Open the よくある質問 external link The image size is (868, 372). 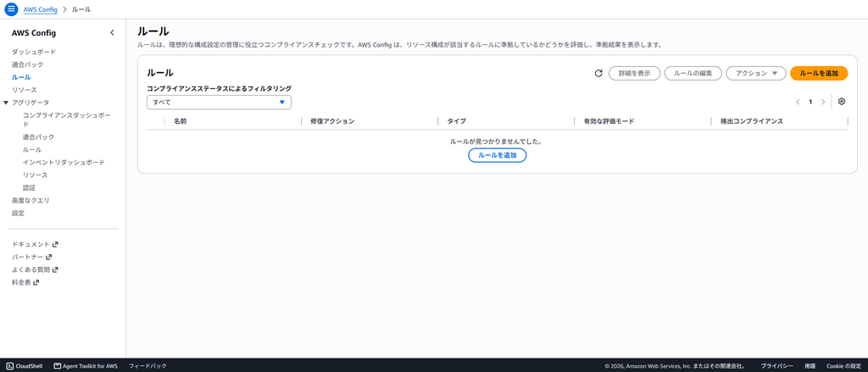[35, 269]
